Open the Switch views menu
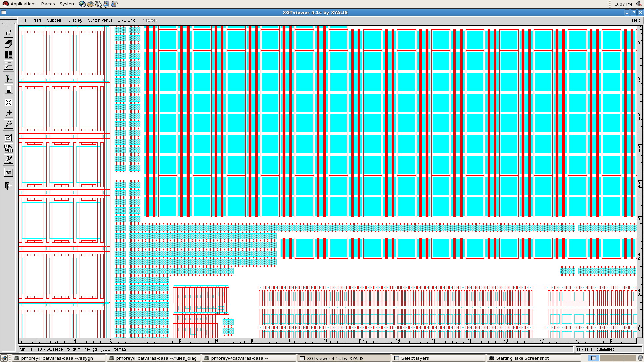The image size is (644, 362). [x=100, y=20]
